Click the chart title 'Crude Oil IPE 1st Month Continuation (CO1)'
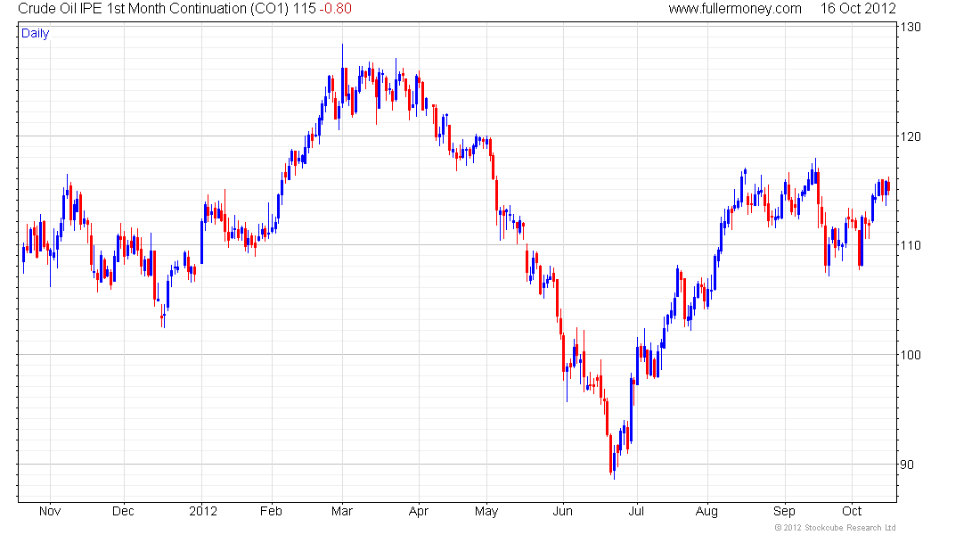Screen dimensions: 980x535 [155, 9]
